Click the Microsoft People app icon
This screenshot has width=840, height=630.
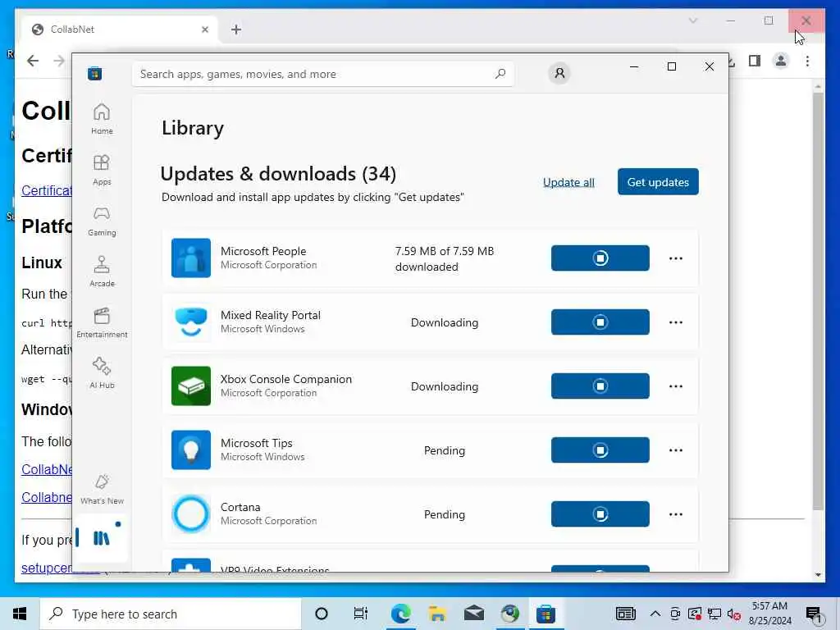(x=190, y=258)
